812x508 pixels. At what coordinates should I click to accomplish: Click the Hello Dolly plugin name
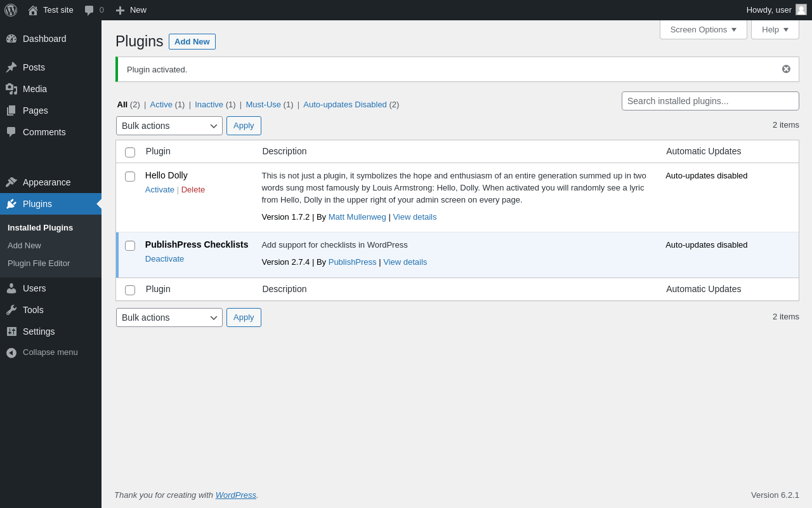tap(166, 175)
